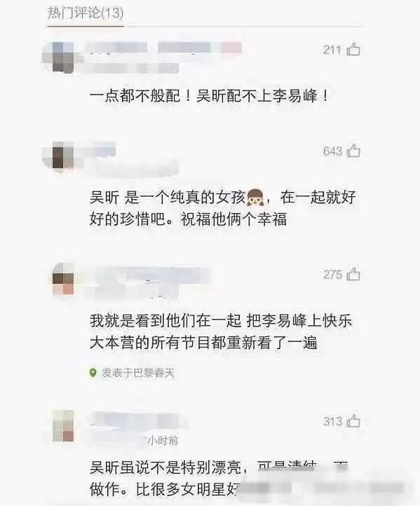
Task: Open comment starting 我就是看到他们在一起
Action: tap(221, 331)
